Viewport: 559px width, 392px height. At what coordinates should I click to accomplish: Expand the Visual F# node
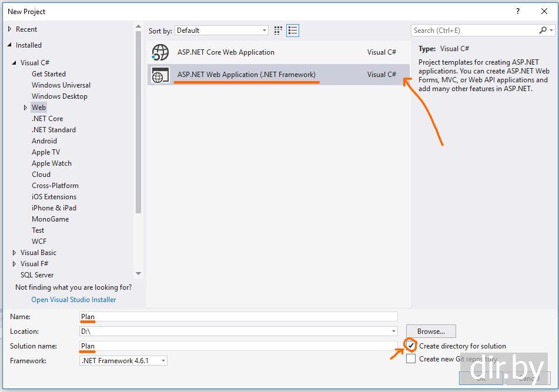point(14,264)
